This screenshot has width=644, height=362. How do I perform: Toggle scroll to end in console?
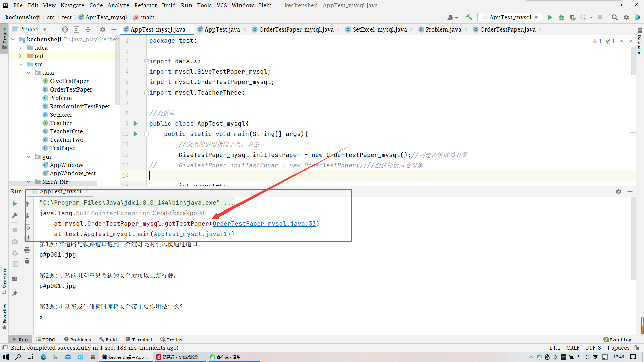(x=28, y=238)
